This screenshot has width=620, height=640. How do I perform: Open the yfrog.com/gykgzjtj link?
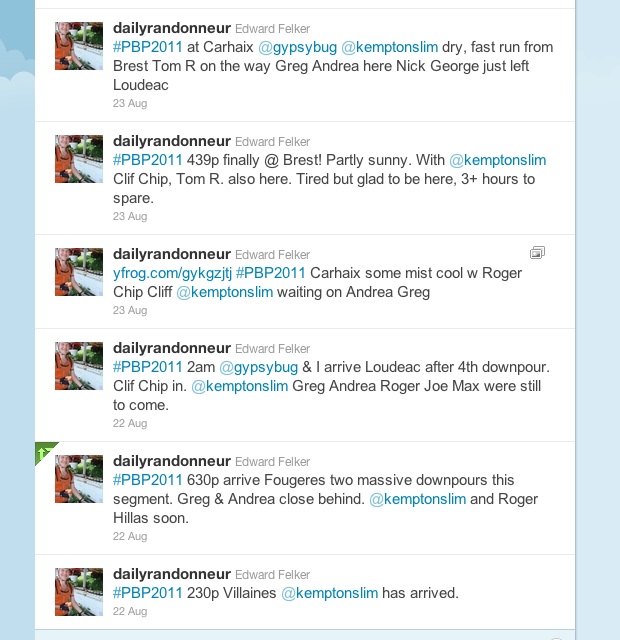172,273
